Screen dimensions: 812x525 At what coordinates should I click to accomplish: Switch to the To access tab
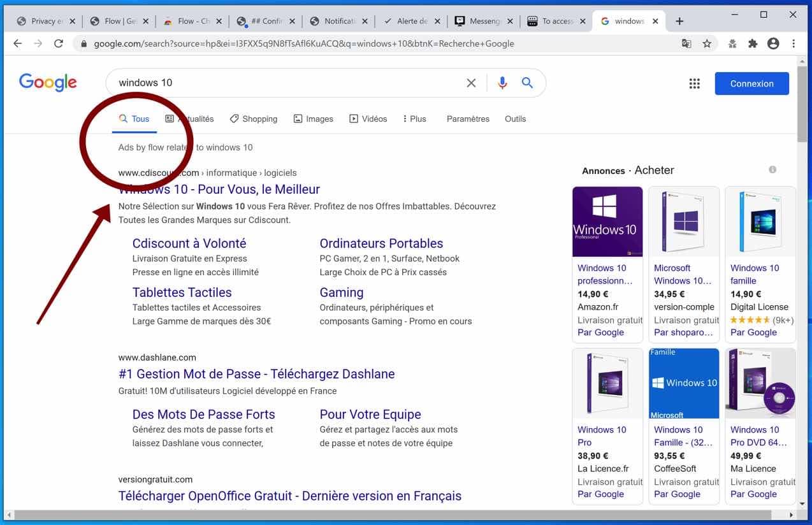[x=556, y=21]
